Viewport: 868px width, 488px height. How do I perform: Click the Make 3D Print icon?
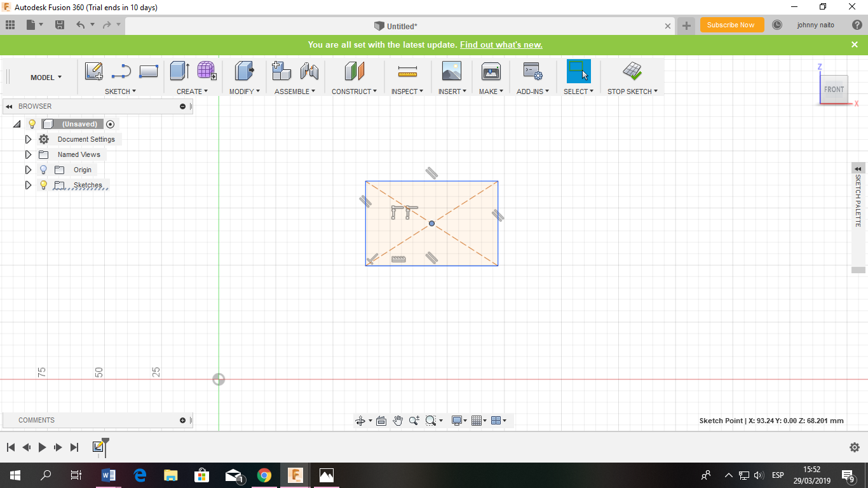tap(491, 71)
